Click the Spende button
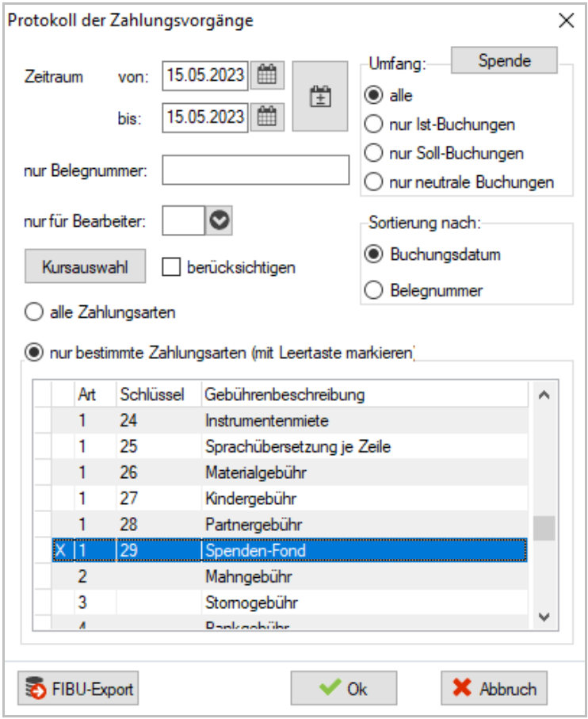 coord(504,60)
